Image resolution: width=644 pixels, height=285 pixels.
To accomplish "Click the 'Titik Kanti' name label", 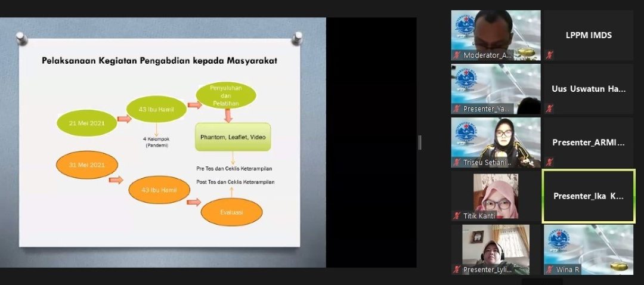I will [479, 216].
